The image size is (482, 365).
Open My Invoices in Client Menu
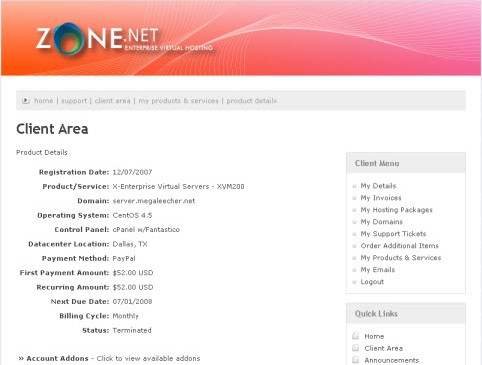(381, 198)
